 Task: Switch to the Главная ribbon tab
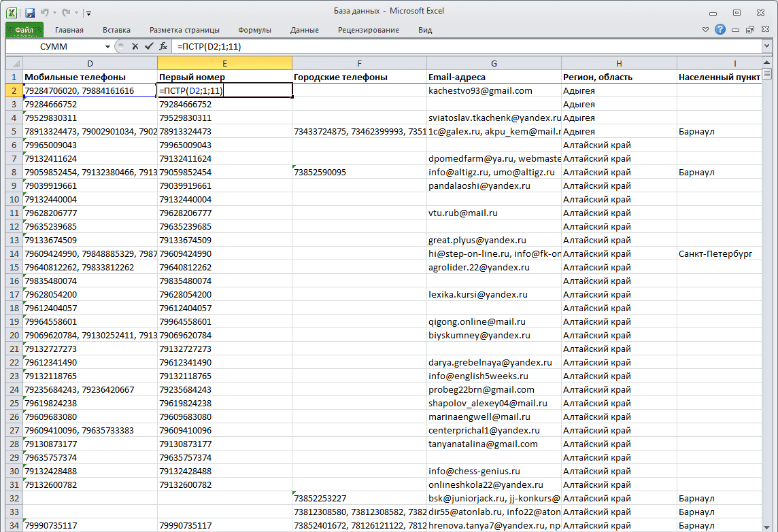[x=69, y=30]
